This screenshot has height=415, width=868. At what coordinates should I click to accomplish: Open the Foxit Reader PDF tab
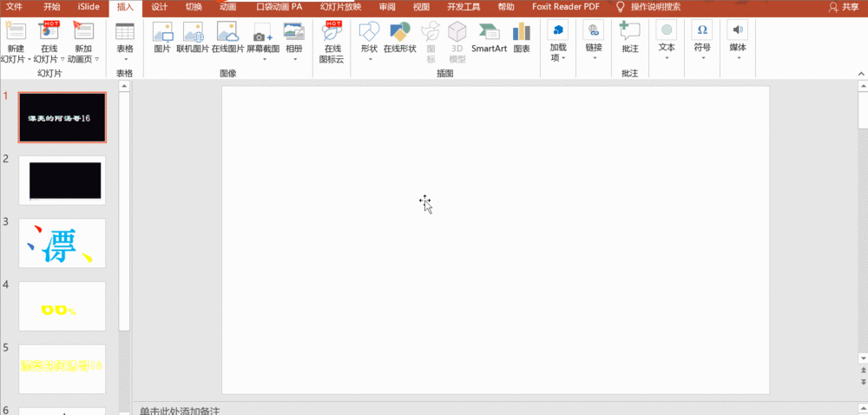pyautogui.click(x=566, y=7)
